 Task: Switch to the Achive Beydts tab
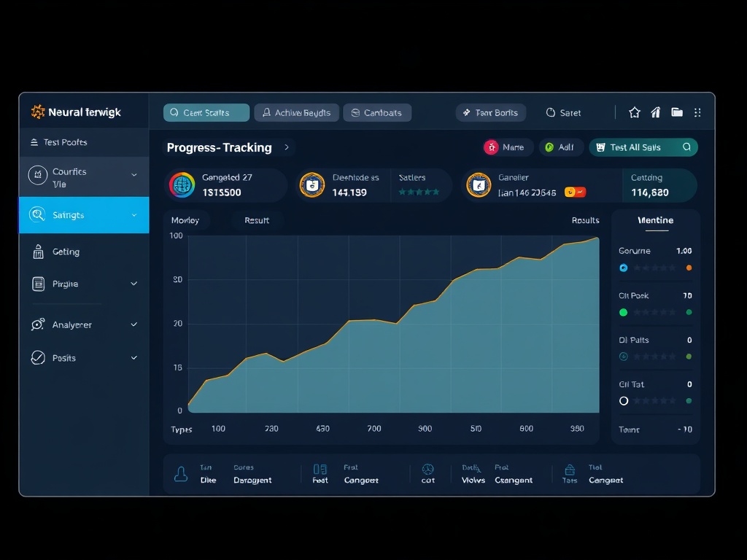pos(296,112)
